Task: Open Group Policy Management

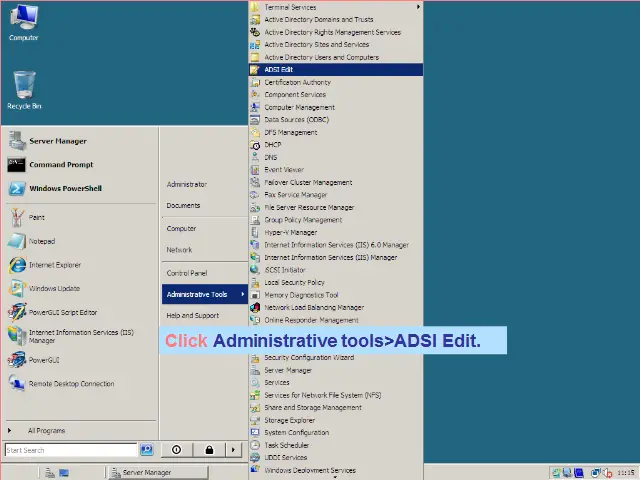Action: coord(303,220)
